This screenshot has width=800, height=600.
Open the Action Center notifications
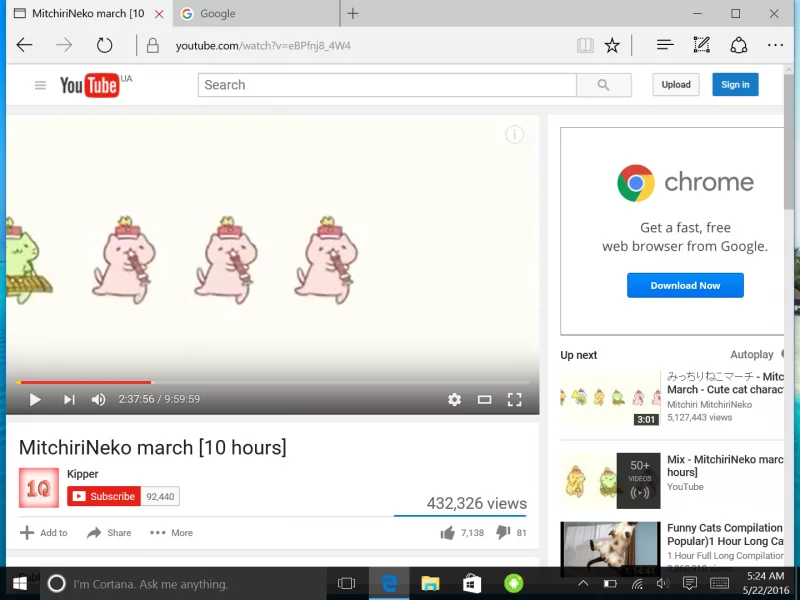click(690, 583)
